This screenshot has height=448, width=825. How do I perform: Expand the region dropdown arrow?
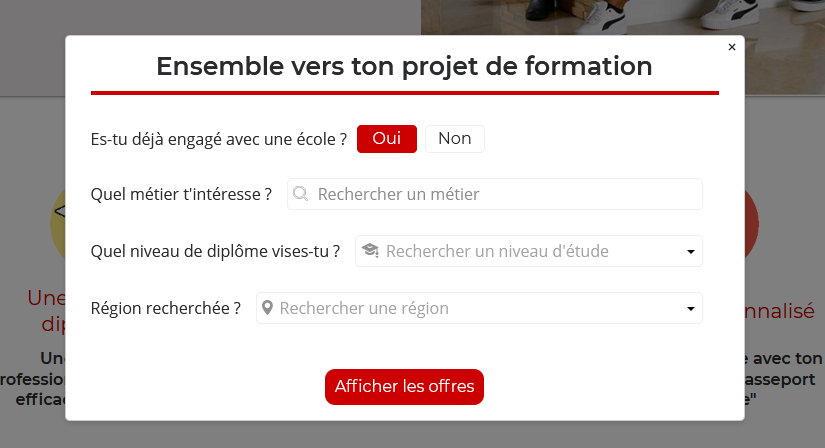(x=690, y=309)
